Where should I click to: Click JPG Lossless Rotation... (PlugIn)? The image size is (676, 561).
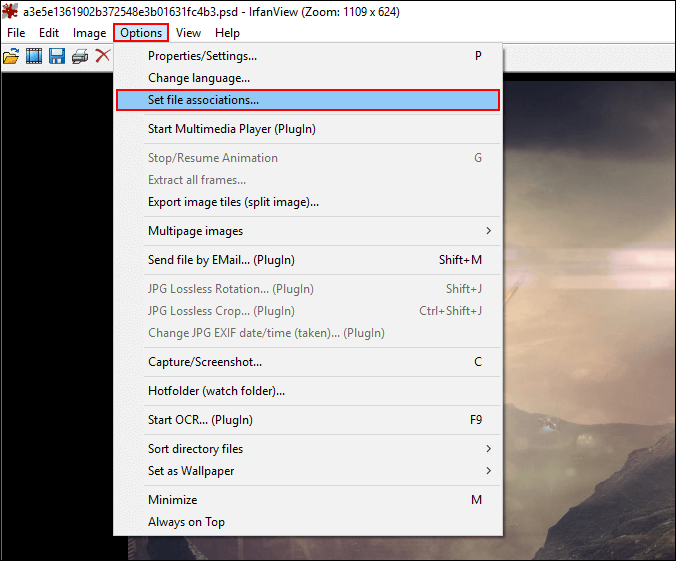pyautogui.click(x=308, y=289)
